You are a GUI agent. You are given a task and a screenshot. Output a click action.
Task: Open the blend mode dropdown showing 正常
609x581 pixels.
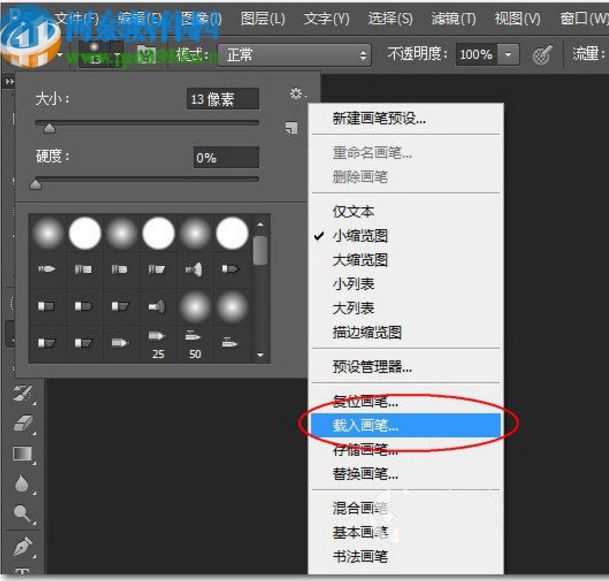tap(294, 55)
